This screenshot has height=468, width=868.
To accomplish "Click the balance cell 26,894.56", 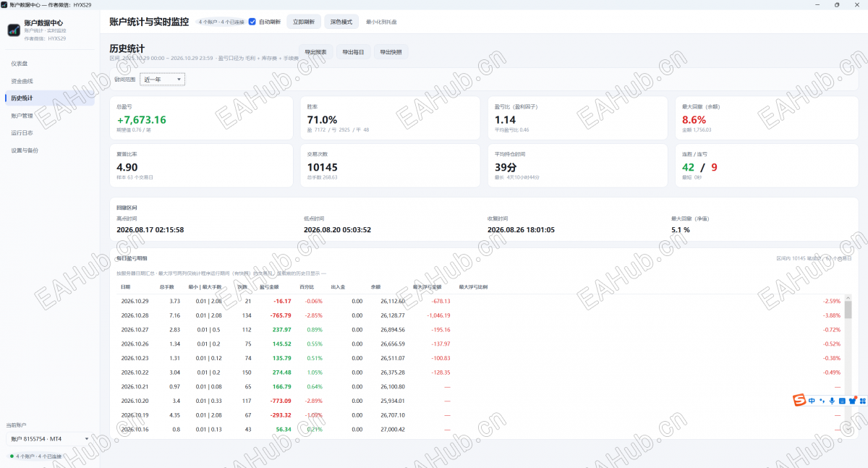I will coord(391,330).
